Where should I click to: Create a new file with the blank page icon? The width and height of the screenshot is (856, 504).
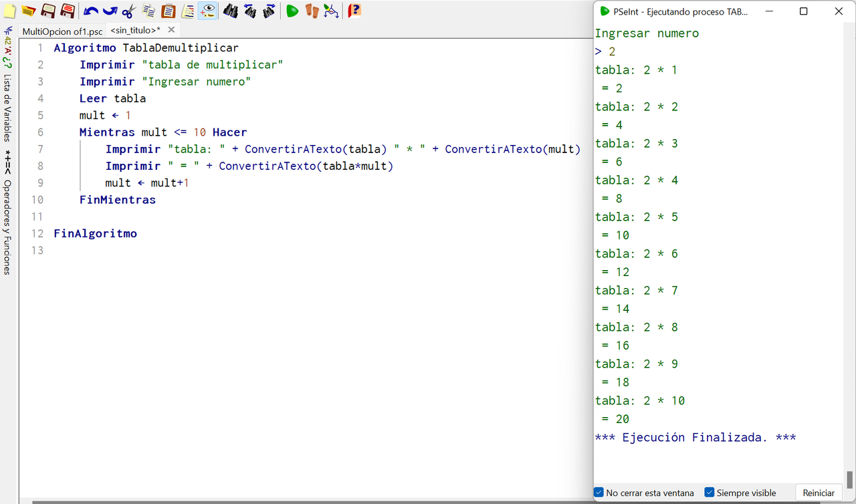pyautogui.click(x=9, y=11)
